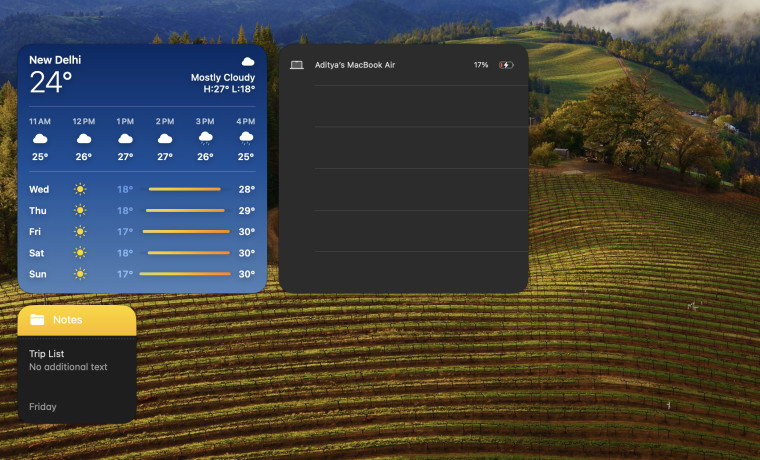Click the laptop icon in Batteries widget

click(297, 65)
